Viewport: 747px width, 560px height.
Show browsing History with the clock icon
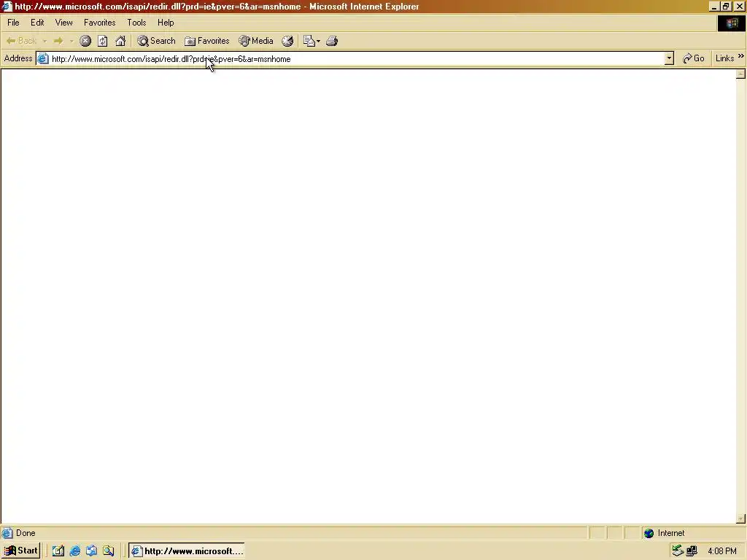click(287, 41)
